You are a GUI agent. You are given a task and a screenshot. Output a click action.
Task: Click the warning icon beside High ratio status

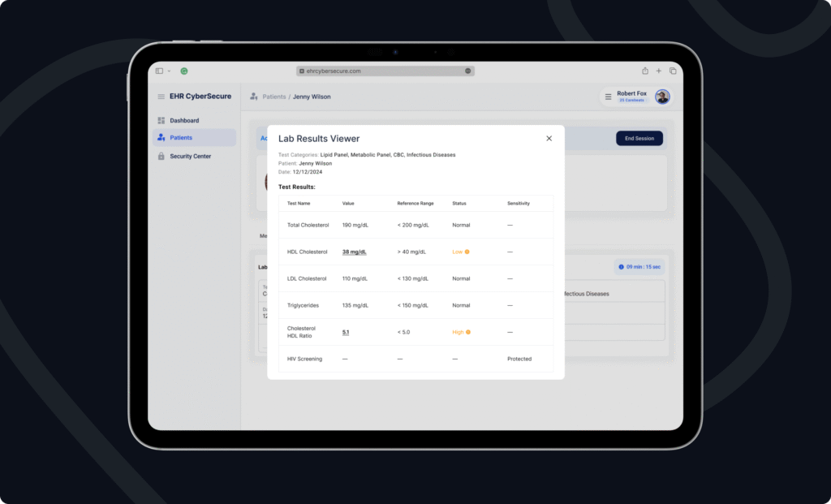point(467,332)
